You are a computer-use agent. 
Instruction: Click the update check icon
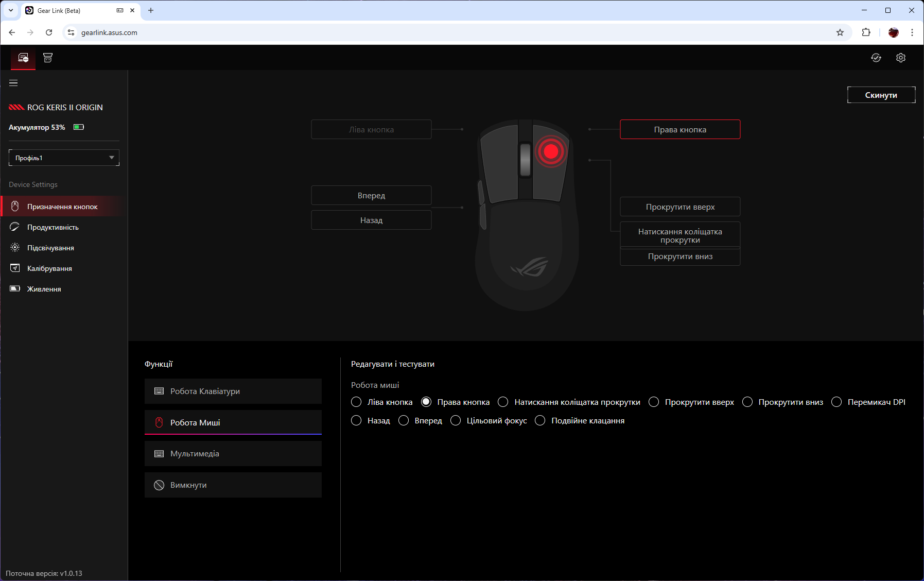click(x=876, y=58)
